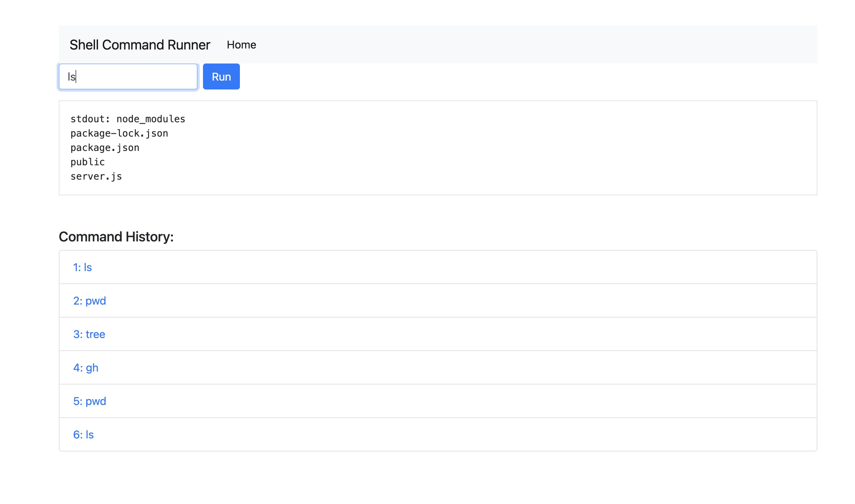Click the last history entry 6: ls

(83, 435)
